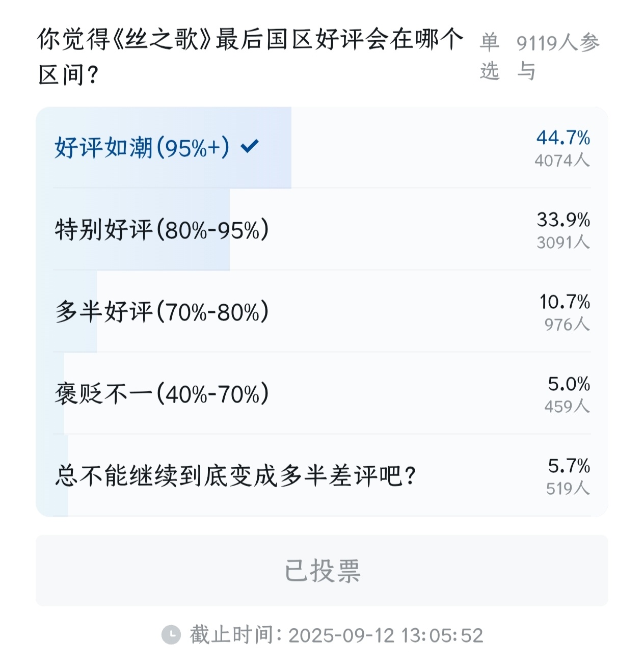The width and height of the screenshot is (644, 668).
Task: Click the 44.7% result percentage
Action: coord(563,138)
